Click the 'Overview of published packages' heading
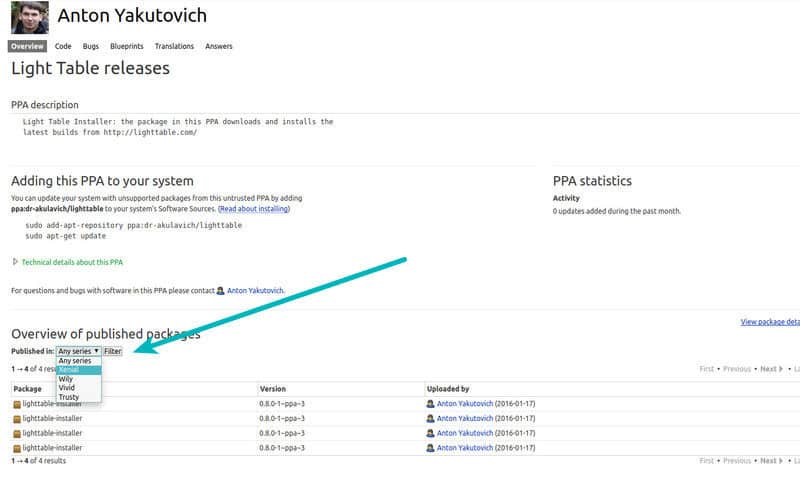 pos(106,334)
